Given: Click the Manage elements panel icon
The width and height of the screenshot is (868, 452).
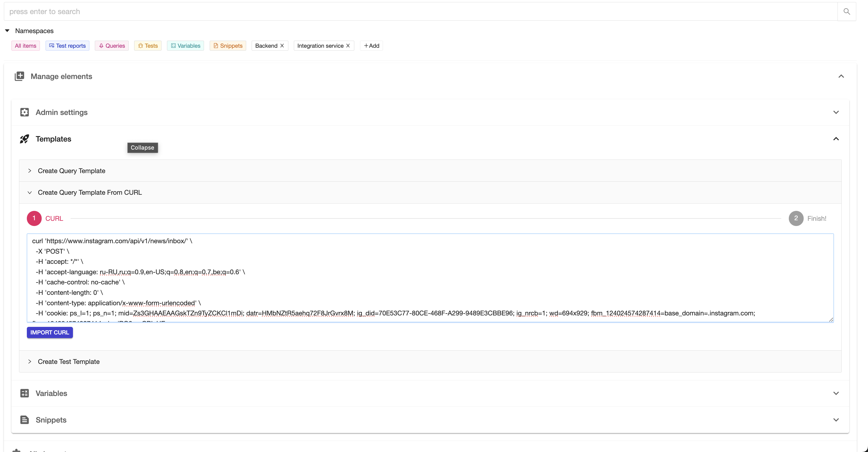Looking at the screenshot, I should (20, 76).
